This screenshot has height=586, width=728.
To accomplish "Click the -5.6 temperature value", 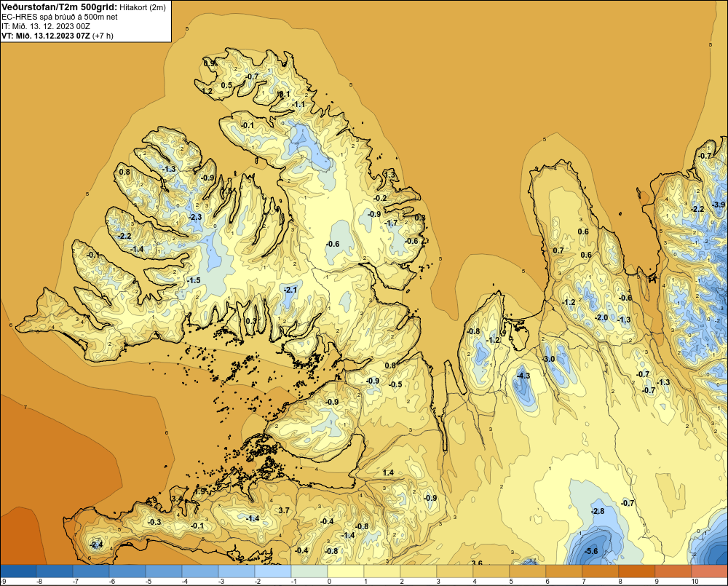I will tap(591, 551).
